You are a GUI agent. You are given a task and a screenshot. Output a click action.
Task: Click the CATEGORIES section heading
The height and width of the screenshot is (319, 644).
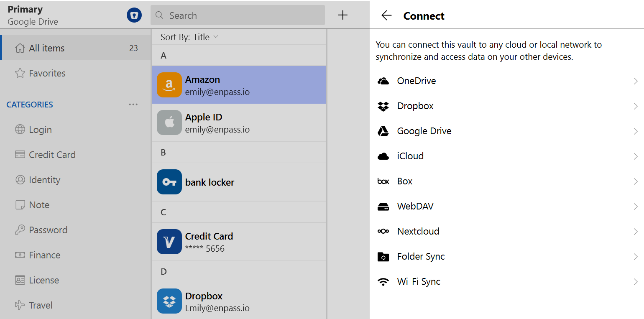(30, 105)
